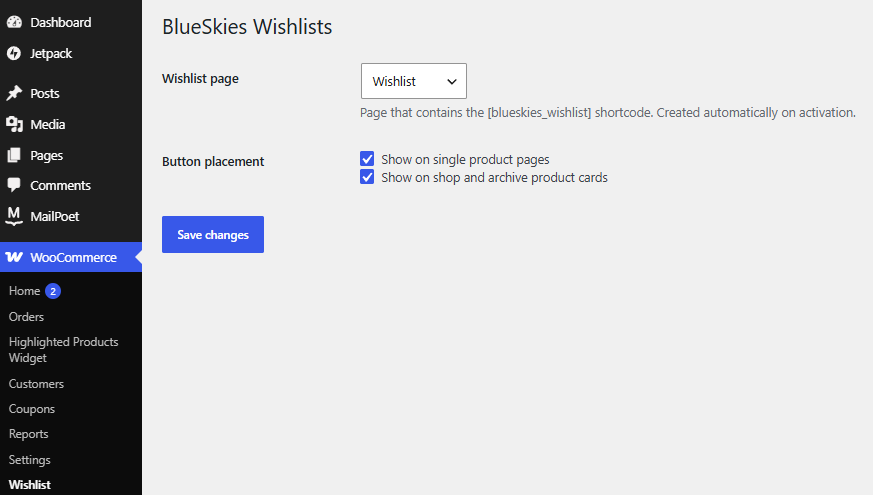This screenshot has width=873, height=495.
Task: View WooCommerce Reports
Action: [x=28, y=434]
